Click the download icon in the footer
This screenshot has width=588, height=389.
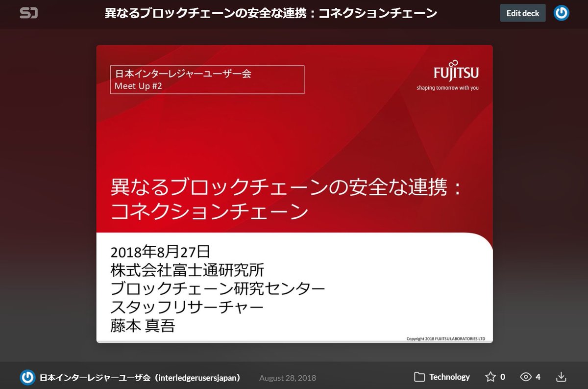pyautogui.click(x=560, y=377)
